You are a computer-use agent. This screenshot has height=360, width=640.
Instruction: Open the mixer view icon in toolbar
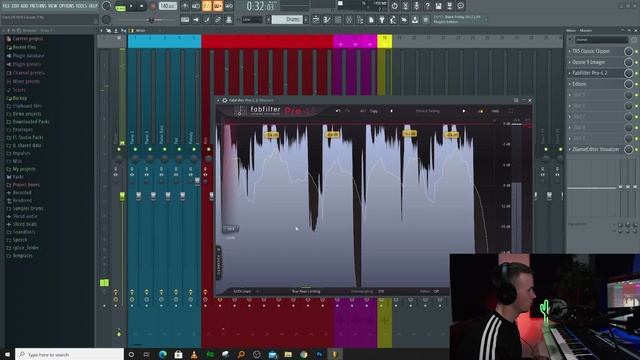[x=349, y=20]
